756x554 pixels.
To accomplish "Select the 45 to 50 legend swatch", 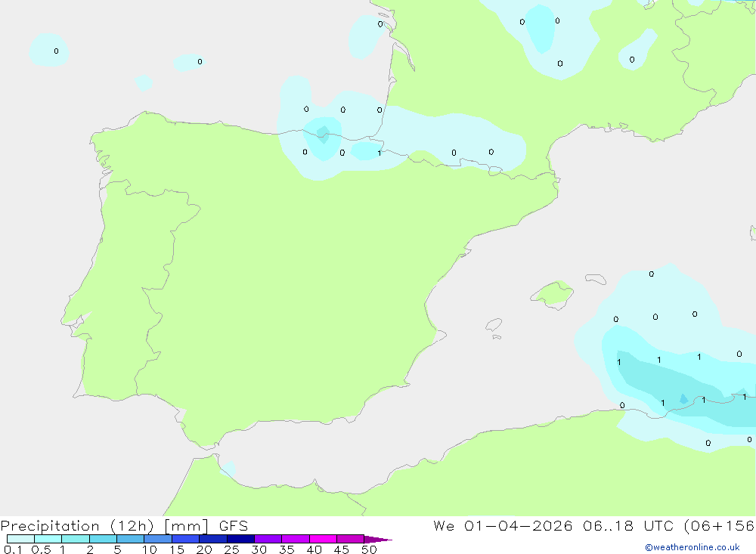I will 350,539.
